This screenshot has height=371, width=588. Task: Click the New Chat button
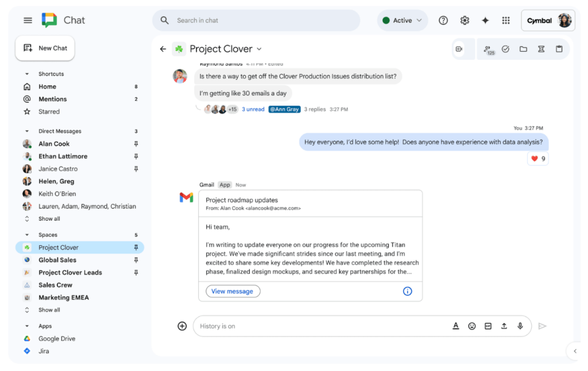tap(45, 48)
